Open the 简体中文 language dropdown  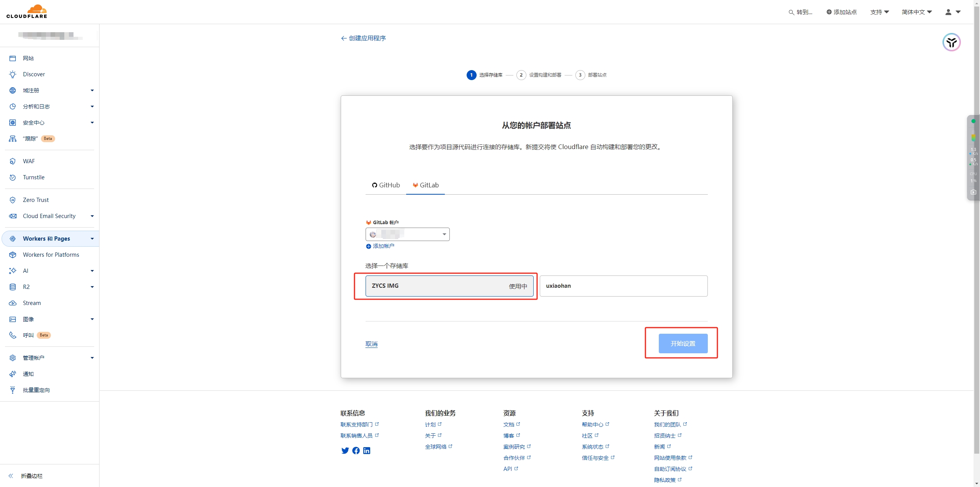click(916, 12)
